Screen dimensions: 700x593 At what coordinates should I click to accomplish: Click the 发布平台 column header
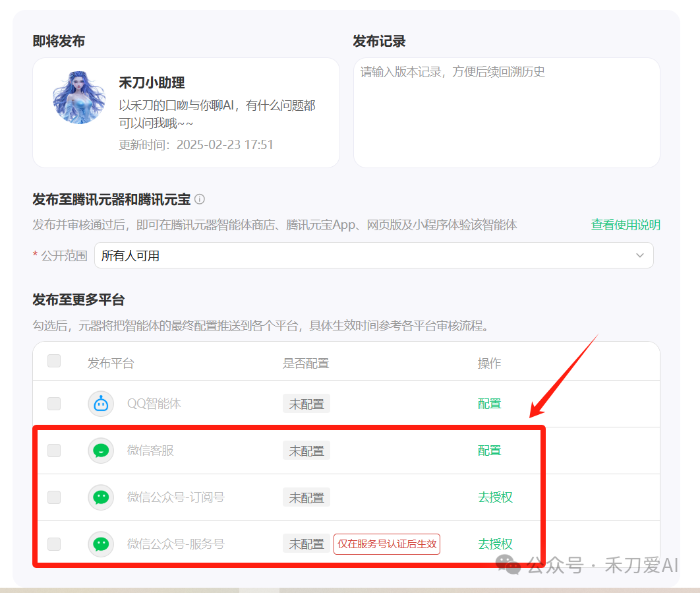111,363
